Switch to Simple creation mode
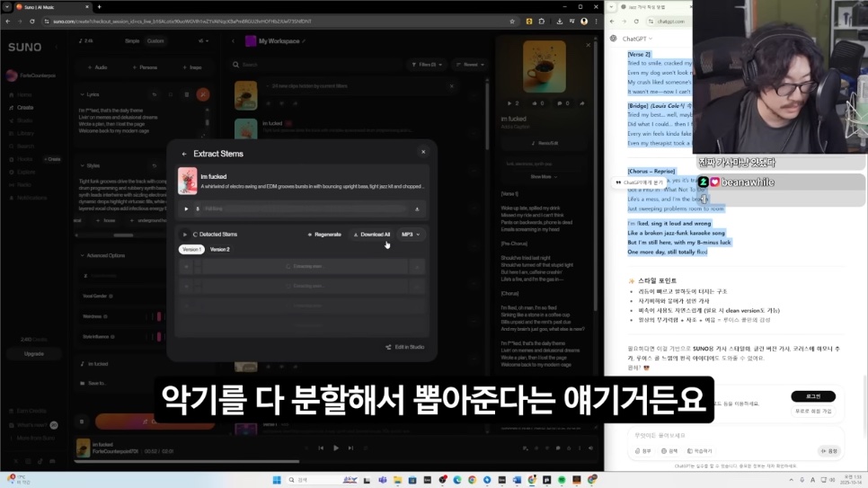 132,40
